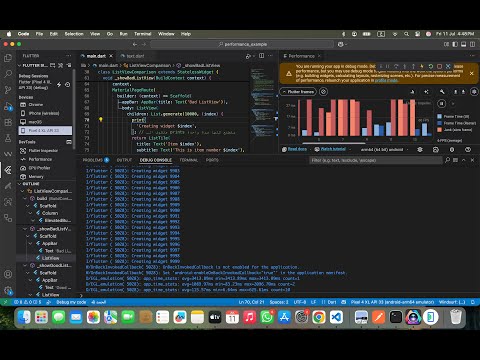
Task: Click the hot restart icon in Debug Sessions
Action: (68, 85)
